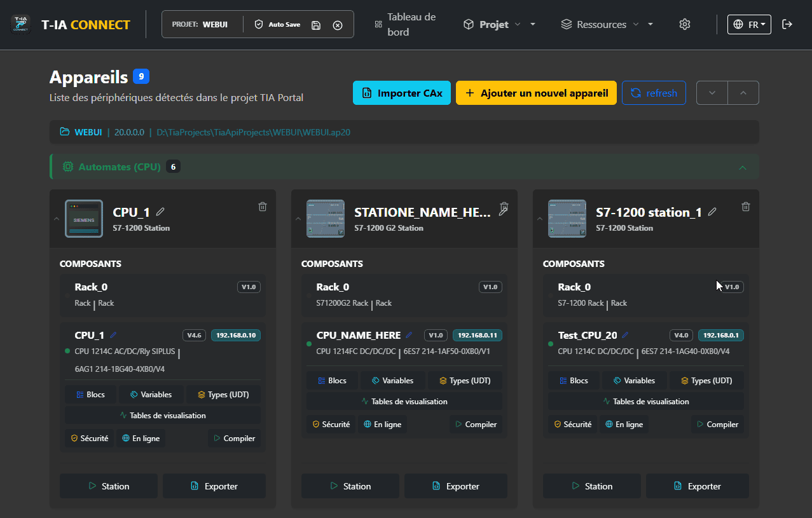This screenshot has height=518, width=812.
Task: Click the save project disk icon
Action: click(316, 25)
